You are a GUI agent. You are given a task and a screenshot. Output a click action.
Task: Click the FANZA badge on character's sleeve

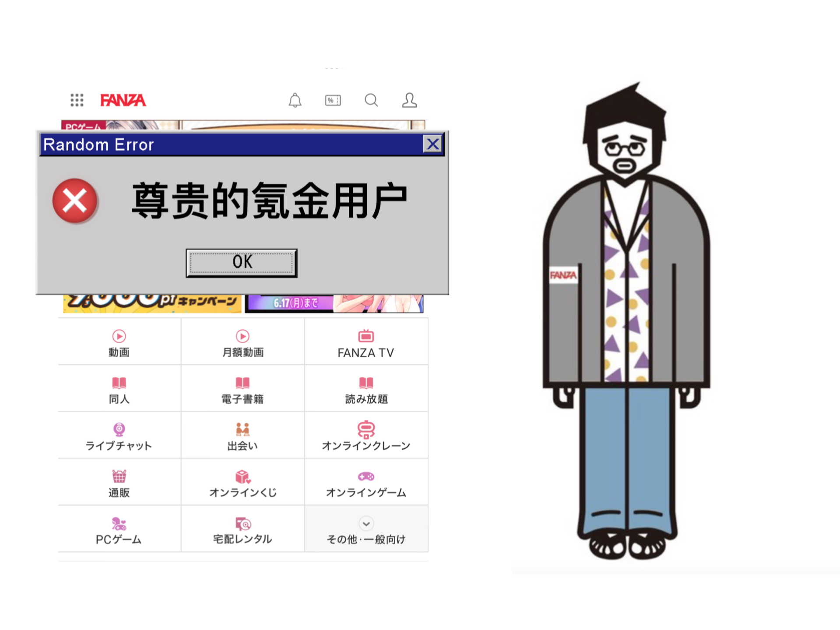point(563,275)
